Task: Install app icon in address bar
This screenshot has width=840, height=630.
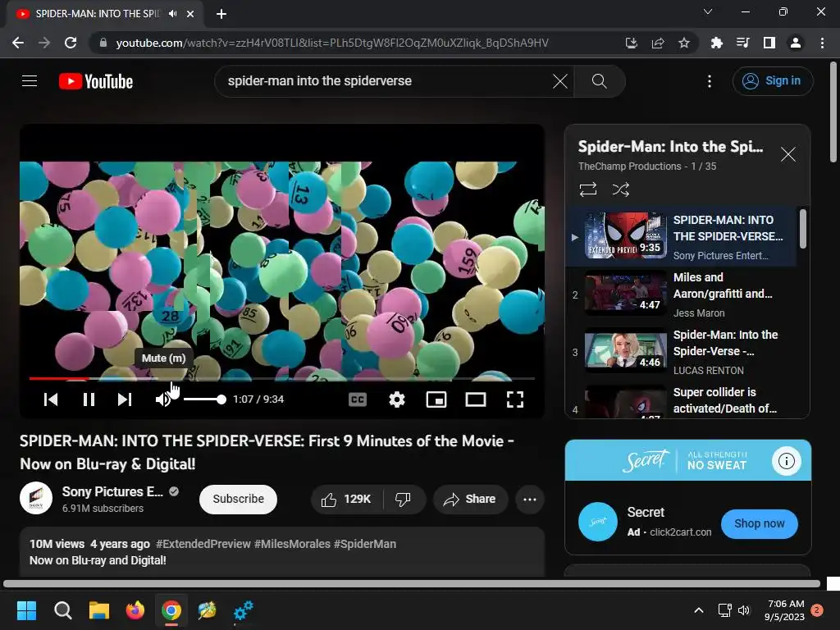Action: pyautogui.click(x=632, y=43)
